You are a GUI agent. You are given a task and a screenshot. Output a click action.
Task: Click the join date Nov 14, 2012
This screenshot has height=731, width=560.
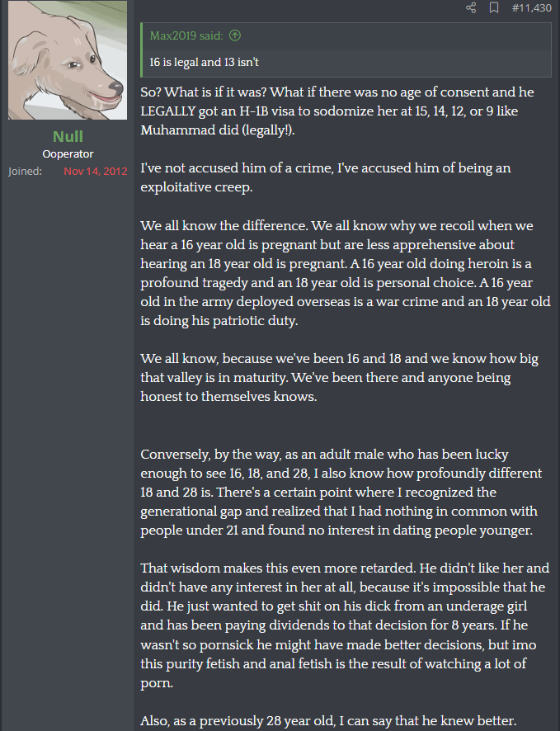[96, 171]
